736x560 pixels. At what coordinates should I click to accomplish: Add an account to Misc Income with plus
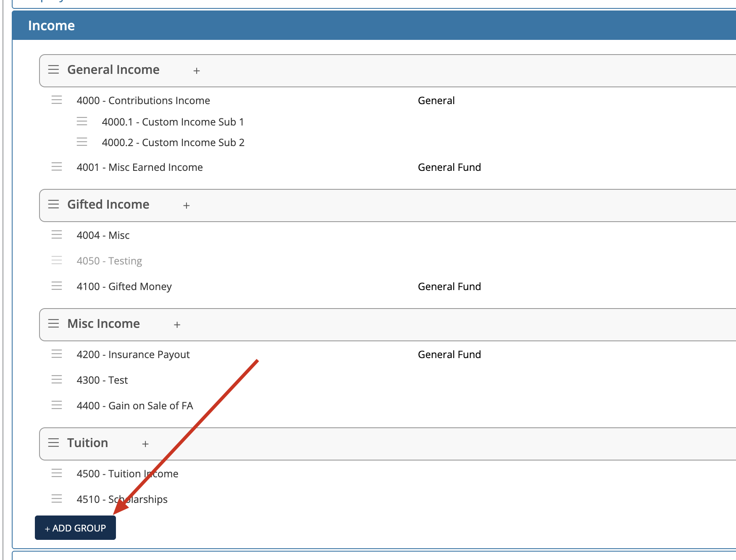pos(177,325)
